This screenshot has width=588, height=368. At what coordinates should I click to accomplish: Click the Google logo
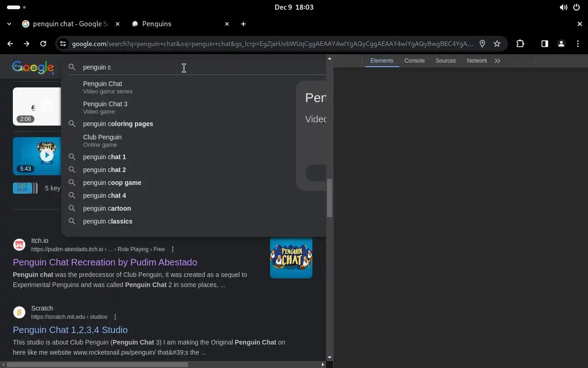(x=33, y=68)
